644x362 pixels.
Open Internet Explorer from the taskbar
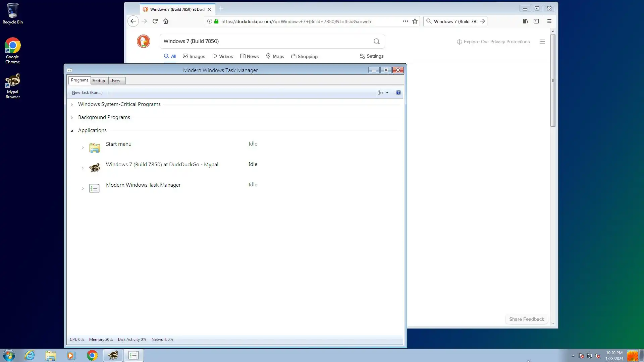30,355
